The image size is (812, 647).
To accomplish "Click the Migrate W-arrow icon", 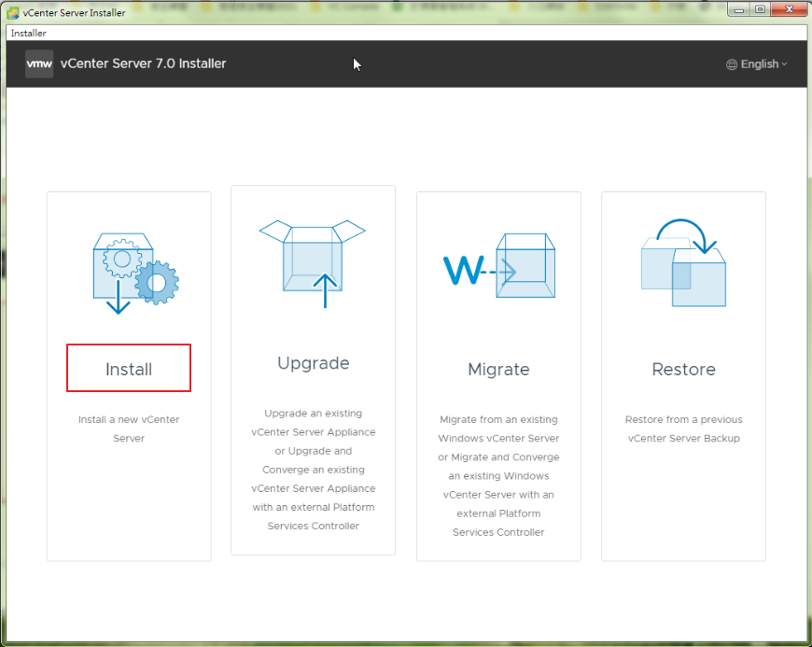I will pyautogui.click(x=499, y=265).
